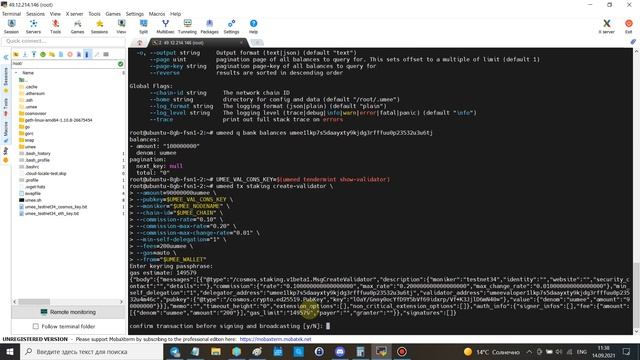Open the Servers toolbar icon
The width and height of the screenshot is (640, 360).
(33, 27)
